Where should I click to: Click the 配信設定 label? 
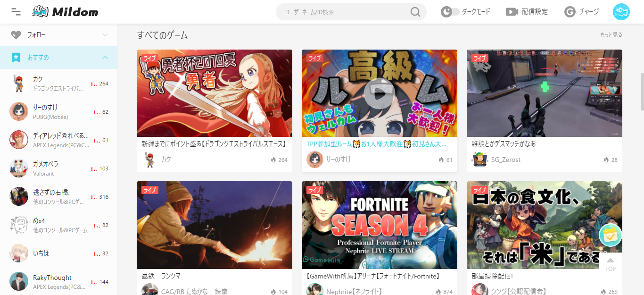(x=535, y=12)
